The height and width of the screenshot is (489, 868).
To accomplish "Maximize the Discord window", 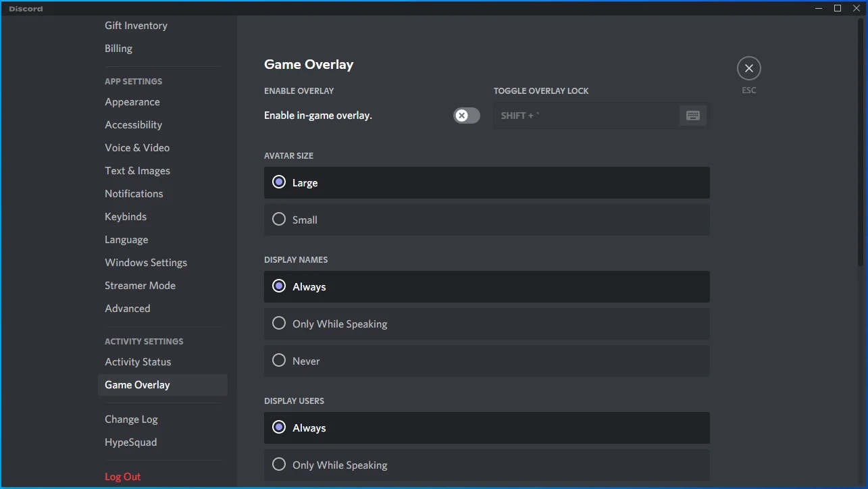I will tap(838, 8).
